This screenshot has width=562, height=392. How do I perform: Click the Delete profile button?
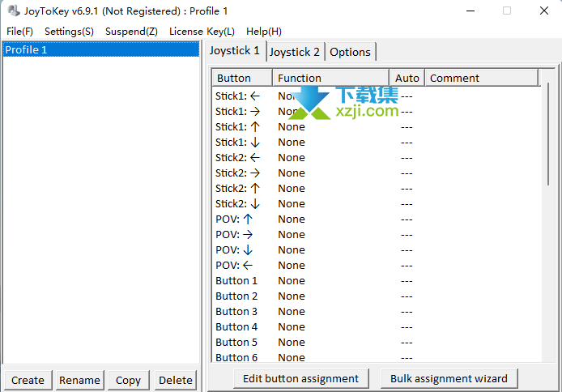tap(176, 380)
